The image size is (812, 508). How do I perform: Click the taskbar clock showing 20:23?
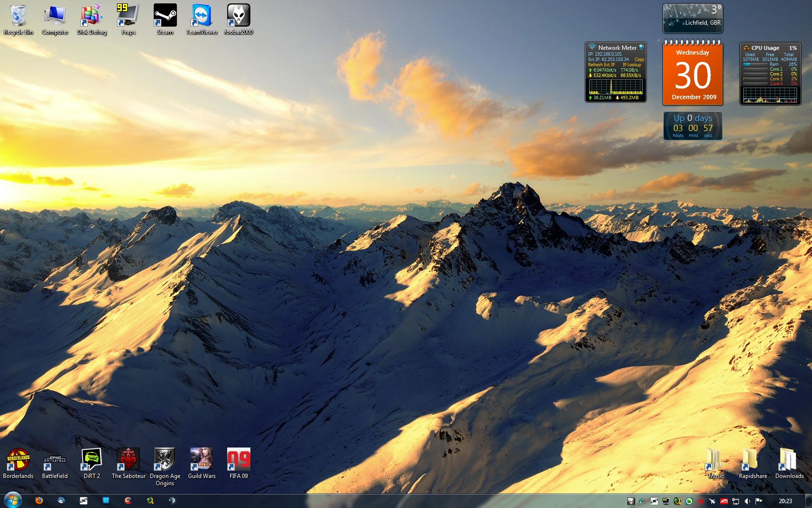(x=785, y=501)
